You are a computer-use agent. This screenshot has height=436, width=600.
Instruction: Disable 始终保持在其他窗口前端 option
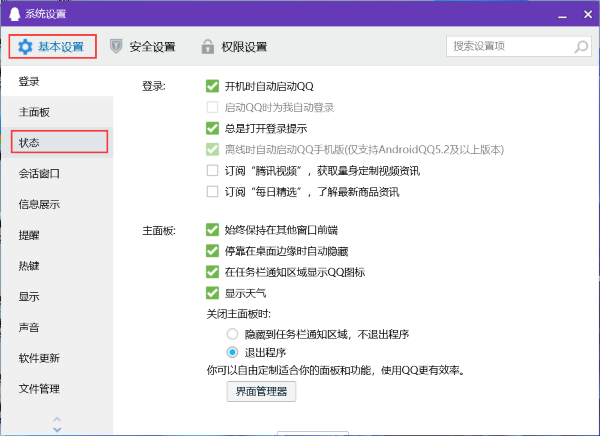(x=211, y=229)
